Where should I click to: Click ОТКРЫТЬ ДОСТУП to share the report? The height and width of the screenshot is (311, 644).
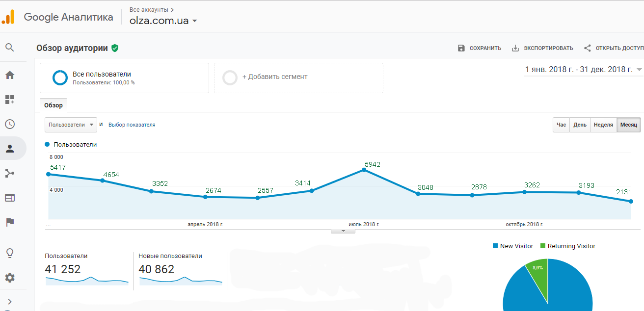(x=619, y=48)
